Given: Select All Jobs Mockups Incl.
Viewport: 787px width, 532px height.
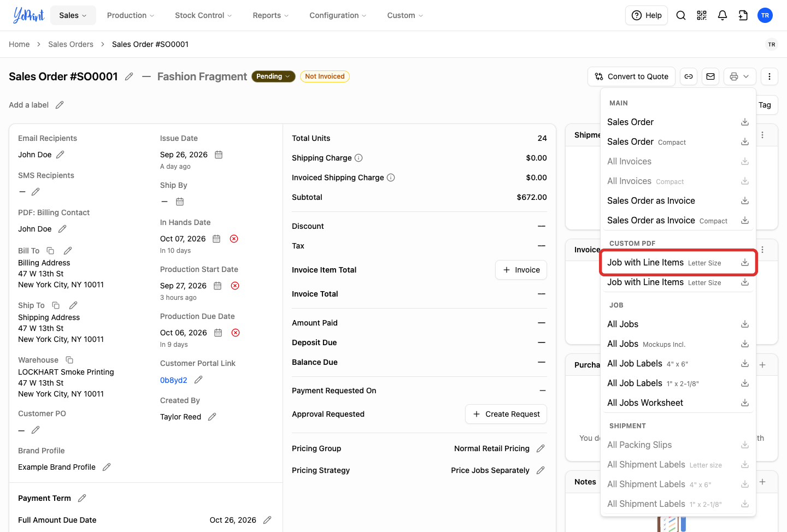Looking at the screenshot, I should 678,344.
